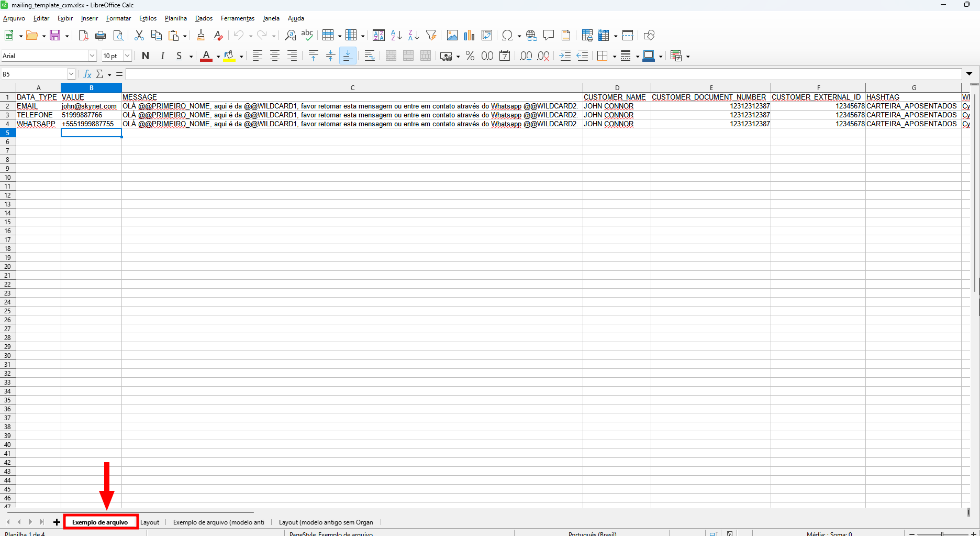
Task: Open Find and Replace tool
Action: pyautogui.click(x=290, y=35)
